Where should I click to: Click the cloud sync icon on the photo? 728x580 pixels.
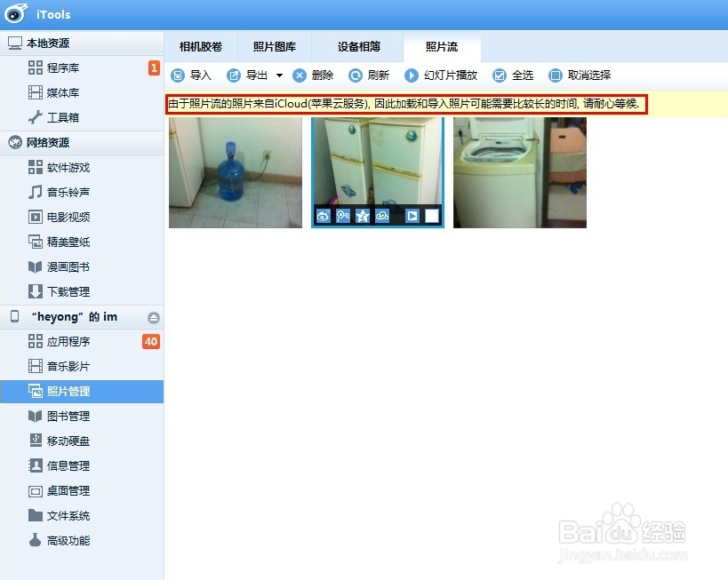point(382,215)
